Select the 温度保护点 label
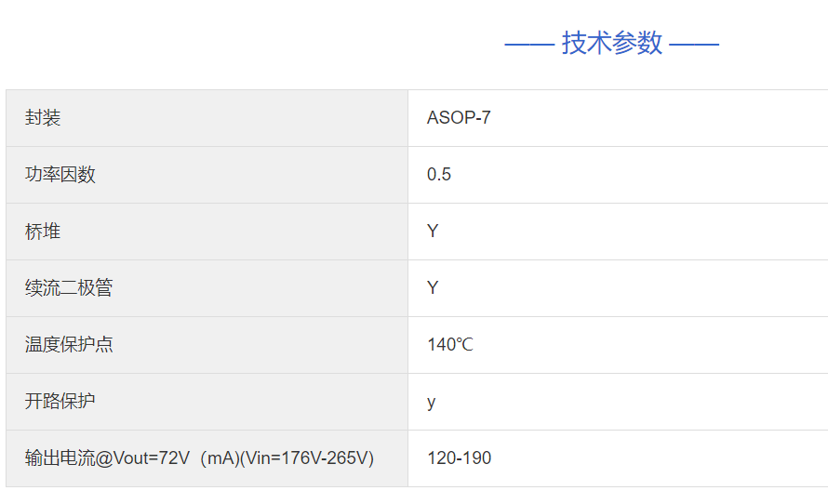The image size is (828, 504). point(69,345)
